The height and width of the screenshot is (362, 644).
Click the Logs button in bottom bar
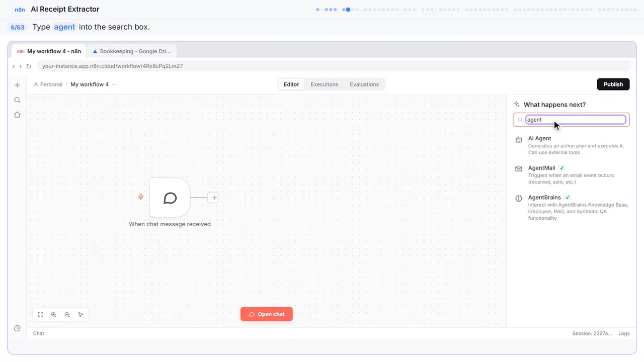pyautogui.click(x=624, y=333)
